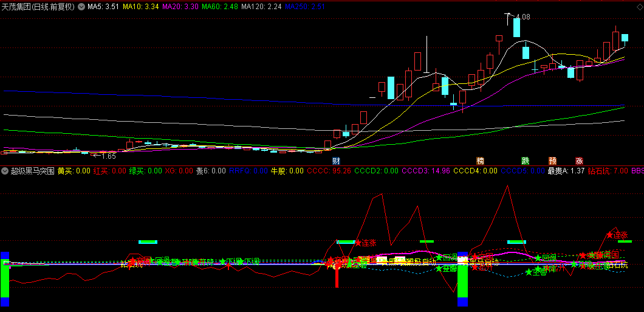The width and height of the screenshot is (644, 312).
Task: Click the 绿买: 0.00 indicator value
Action: point(145,170)
